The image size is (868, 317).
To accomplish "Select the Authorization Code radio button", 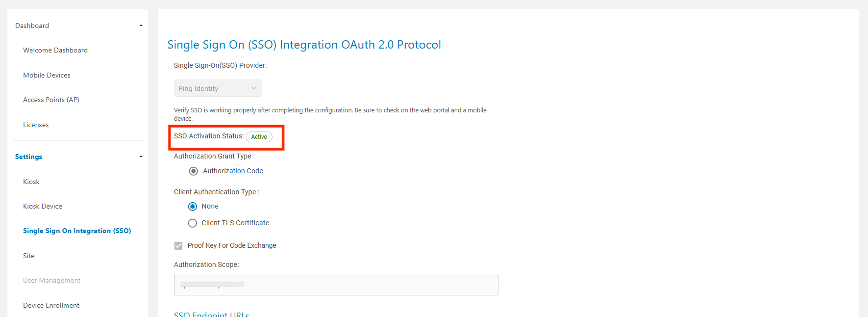I will [x=194, y=171].
